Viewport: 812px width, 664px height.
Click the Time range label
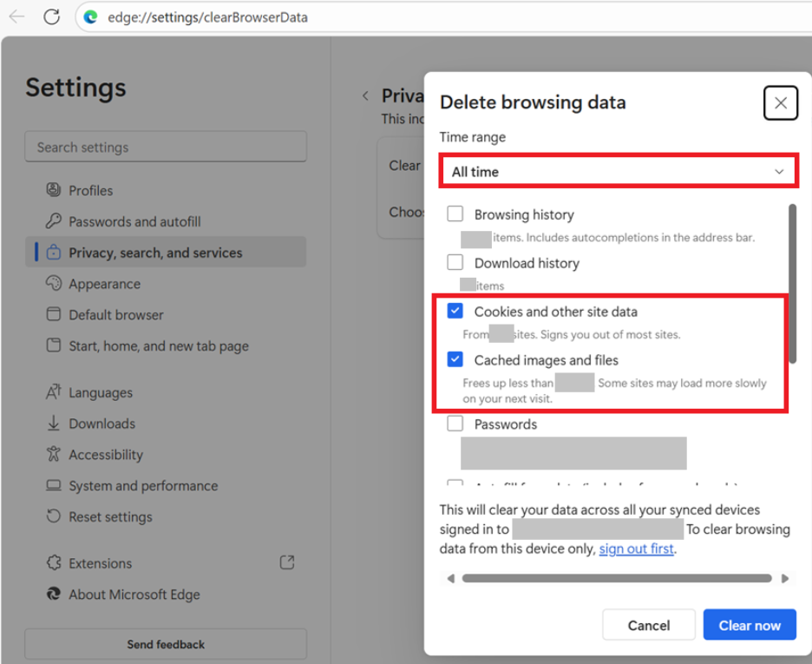pyautogui.click(x=472, y=137)
